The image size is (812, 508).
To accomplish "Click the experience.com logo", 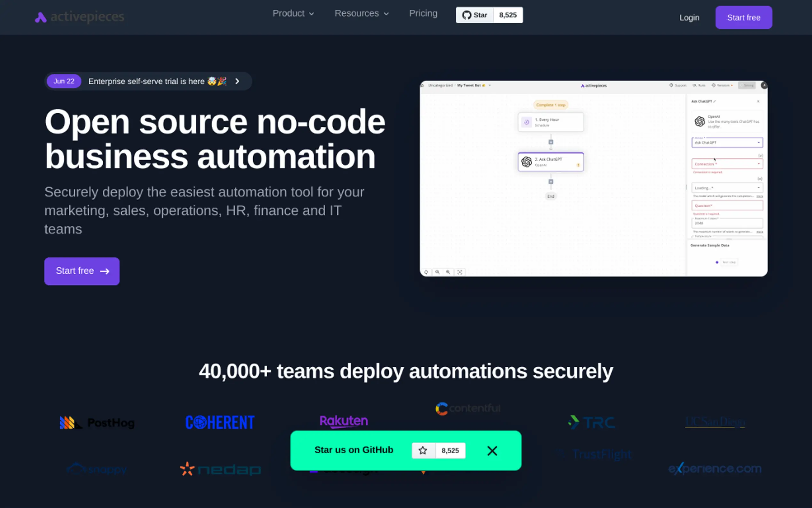I will pos(714,468).
